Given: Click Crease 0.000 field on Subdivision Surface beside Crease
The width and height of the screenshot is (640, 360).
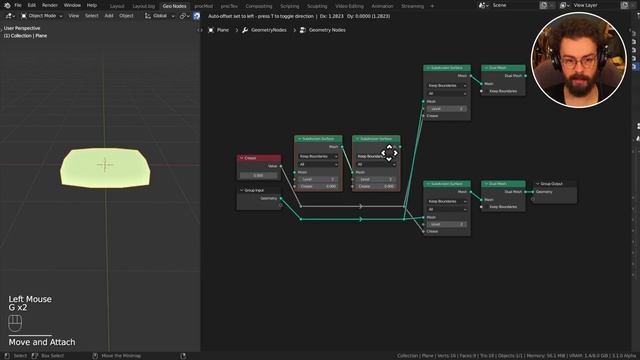Looking at the screenshot, I should point(318,186).
